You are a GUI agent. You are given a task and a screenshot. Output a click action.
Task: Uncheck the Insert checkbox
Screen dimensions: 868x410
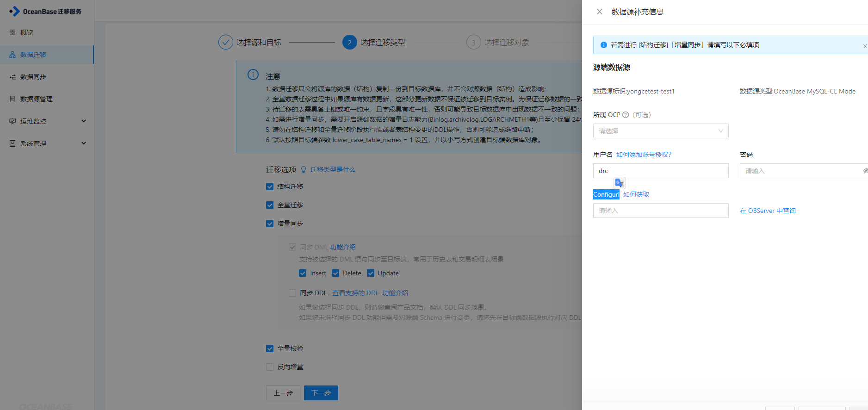tap(303, 273)
